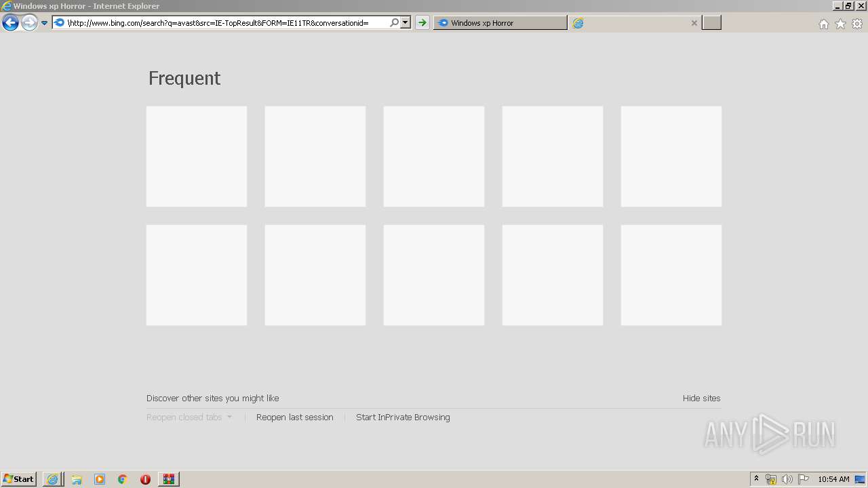The height and width of the screenshot is (488, 868).
Task: Go back with the Back arrow button
Action: pos(10,23)
